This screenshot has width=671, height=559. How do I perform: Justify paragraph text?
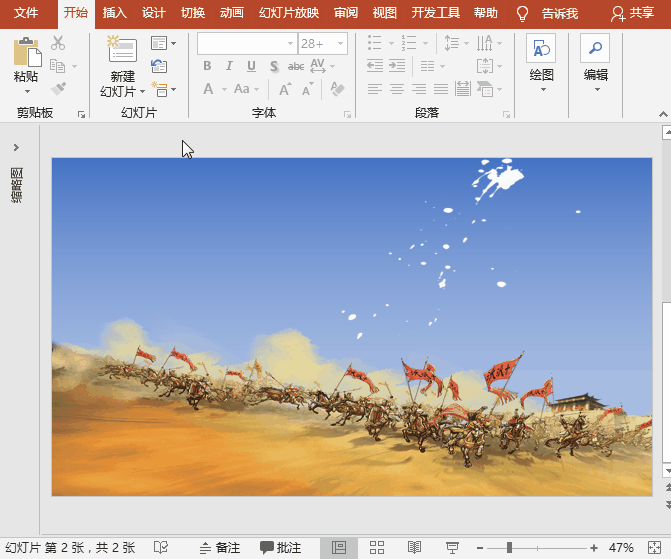click(441, 89)
